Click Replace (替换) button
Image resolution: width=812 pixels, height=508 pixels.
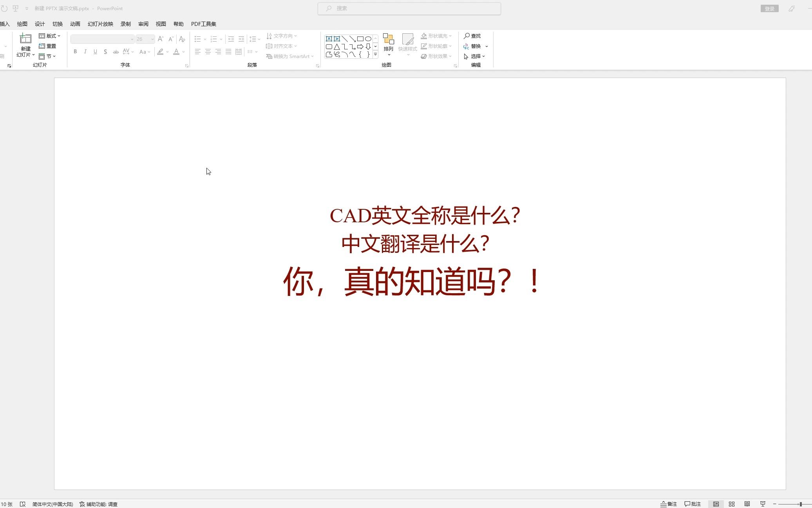472,46
